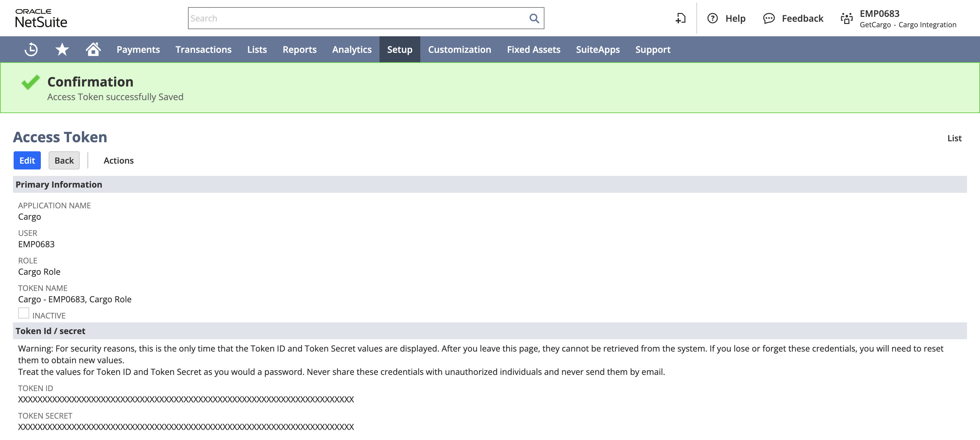Click the change roles people icon

click(846, 18)
